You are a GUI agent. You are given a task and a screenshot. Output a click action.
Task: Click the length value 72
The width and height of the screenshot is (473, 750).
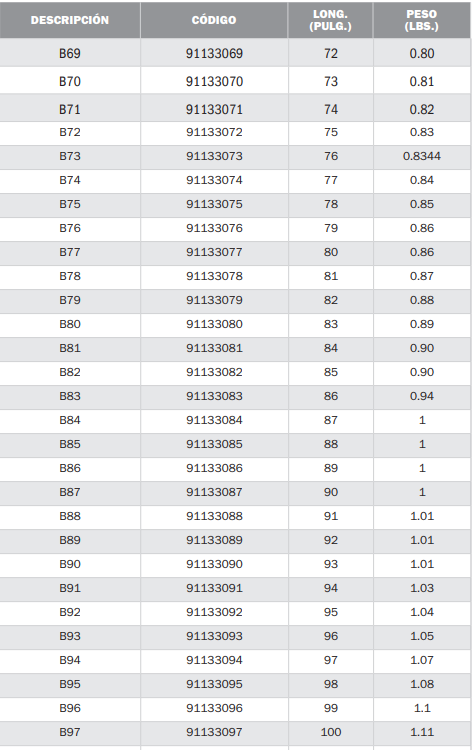[330, 53]
